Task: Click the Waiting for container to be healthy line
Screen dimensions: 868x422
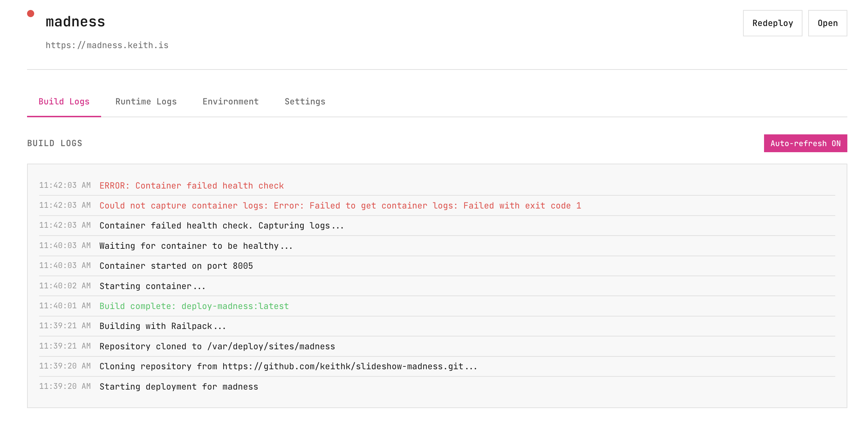Action: point(196,246)
